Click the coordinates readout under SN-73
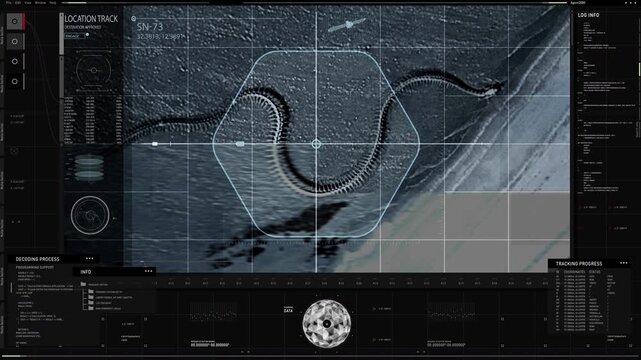 coord(160,37)
